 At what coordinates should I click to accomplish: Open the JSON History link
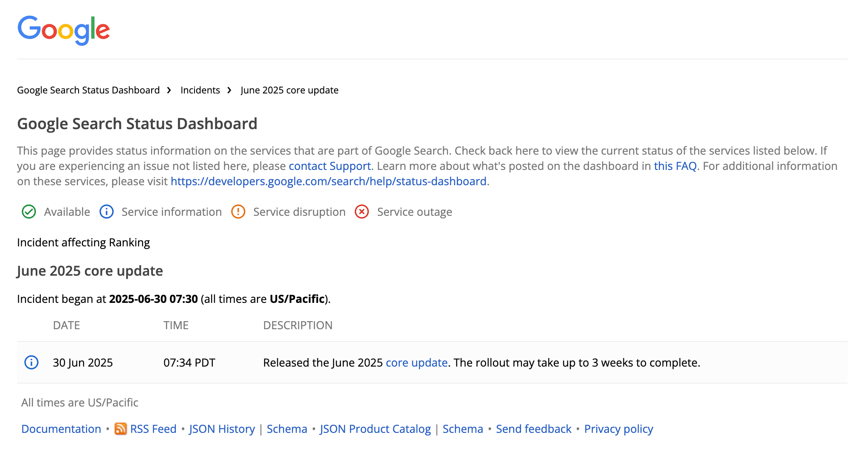point(222,429)
